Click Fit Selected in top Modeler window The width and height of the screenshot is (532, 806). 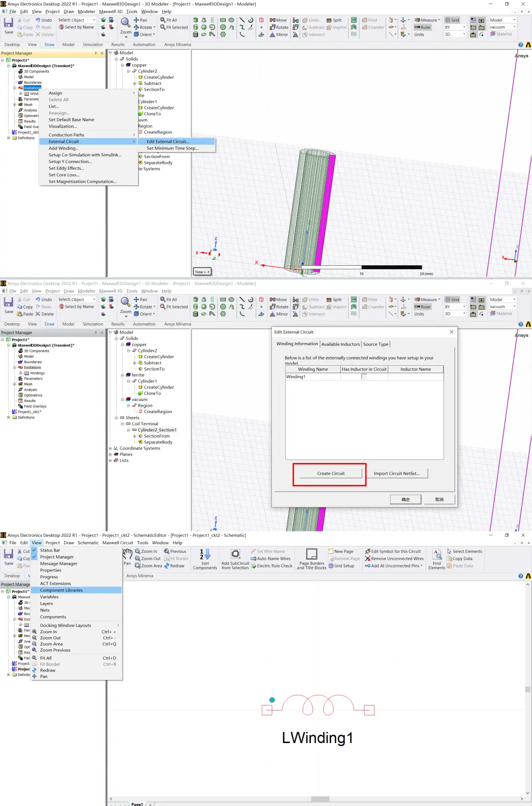174,27
